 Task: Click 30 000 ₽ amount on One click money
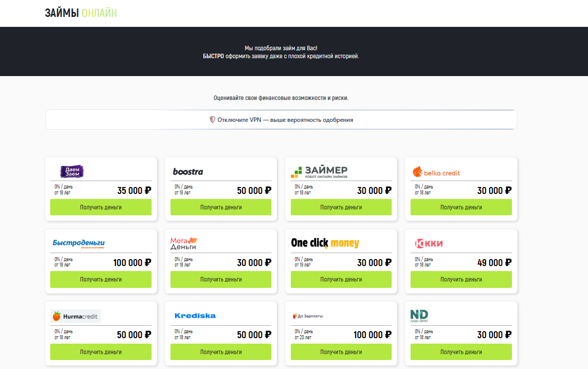click(x=374, y=263)
